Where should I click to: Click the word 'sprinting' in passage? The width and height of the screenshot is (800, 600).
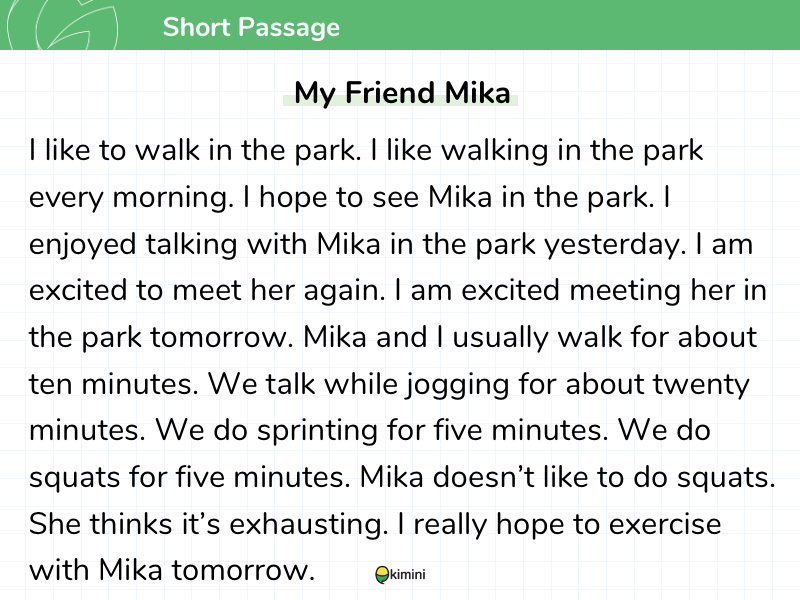point(317,431)
